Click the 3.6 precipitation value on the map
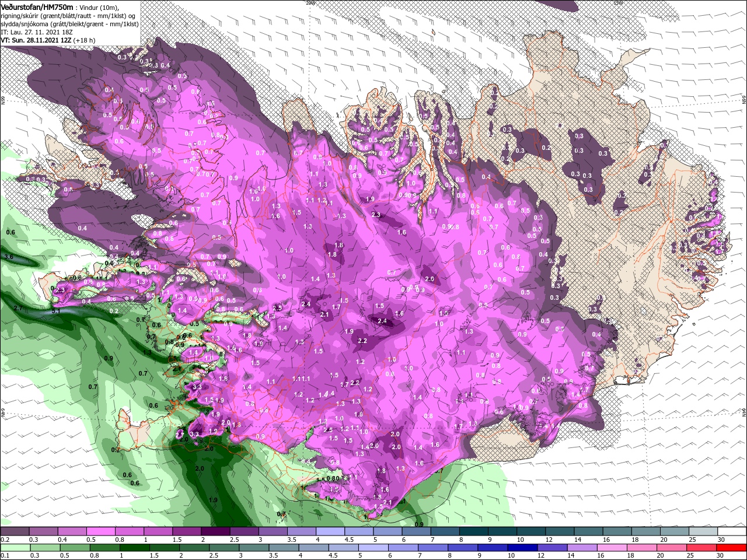Viewport: 747px width, 560px height. point(9,257)
